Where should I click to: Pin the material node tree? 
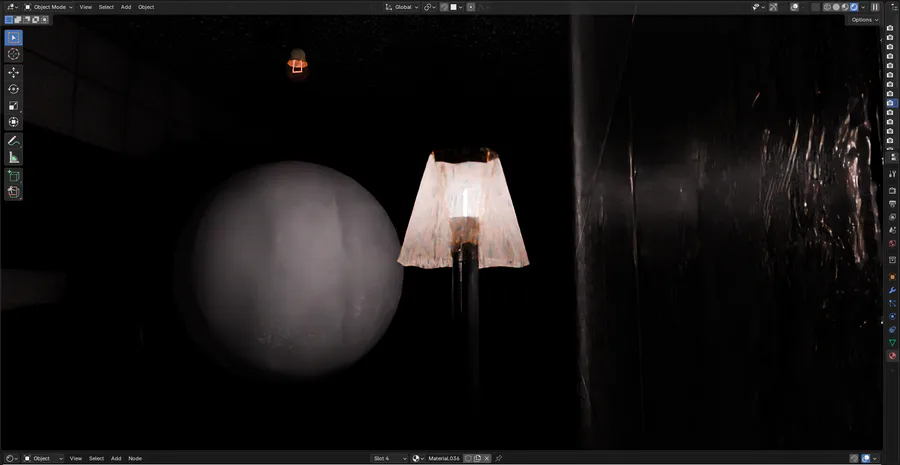498,458
